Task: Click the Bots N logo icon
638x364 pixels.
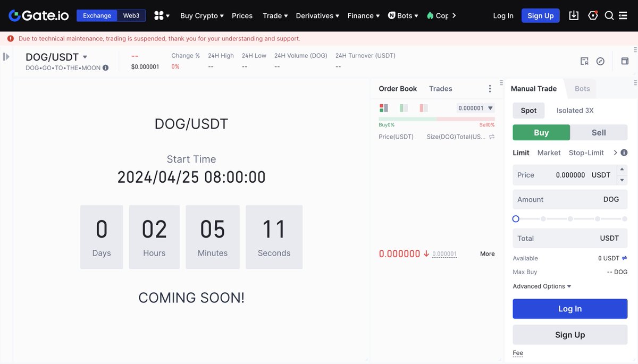Action: coord(392,15)
